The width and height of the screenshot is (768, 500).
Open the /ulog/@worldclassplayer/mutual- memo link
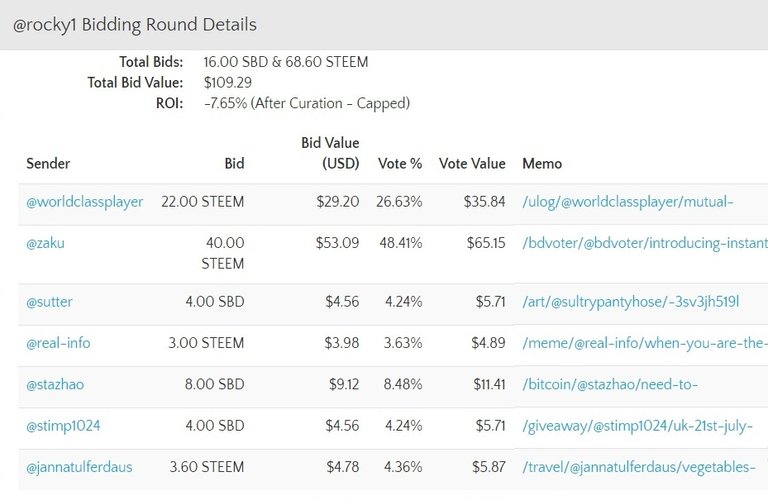(x=628, y=202)
